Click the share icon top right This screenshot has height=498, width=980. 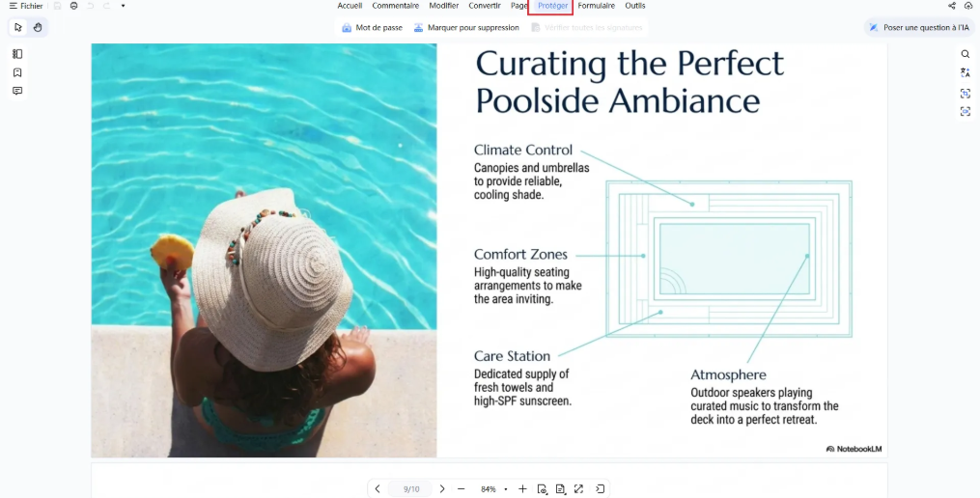[952, 6]
